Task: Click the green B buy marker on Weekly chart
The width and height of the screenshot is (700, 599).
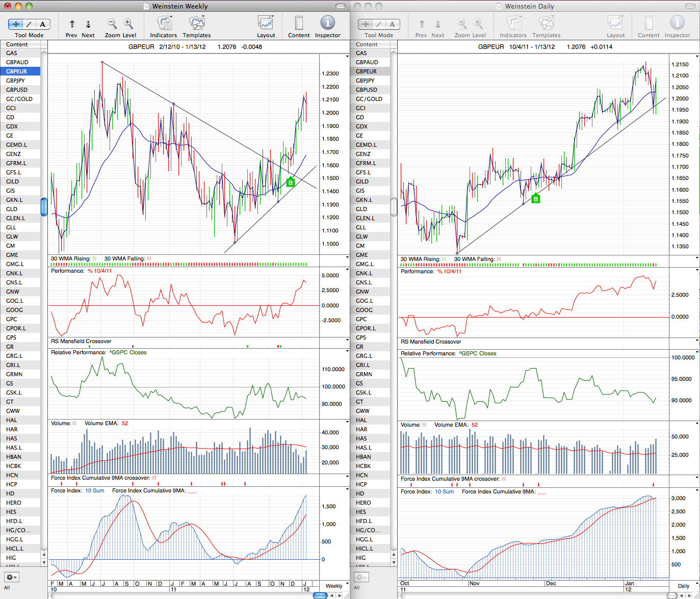Action: (291, 183)
